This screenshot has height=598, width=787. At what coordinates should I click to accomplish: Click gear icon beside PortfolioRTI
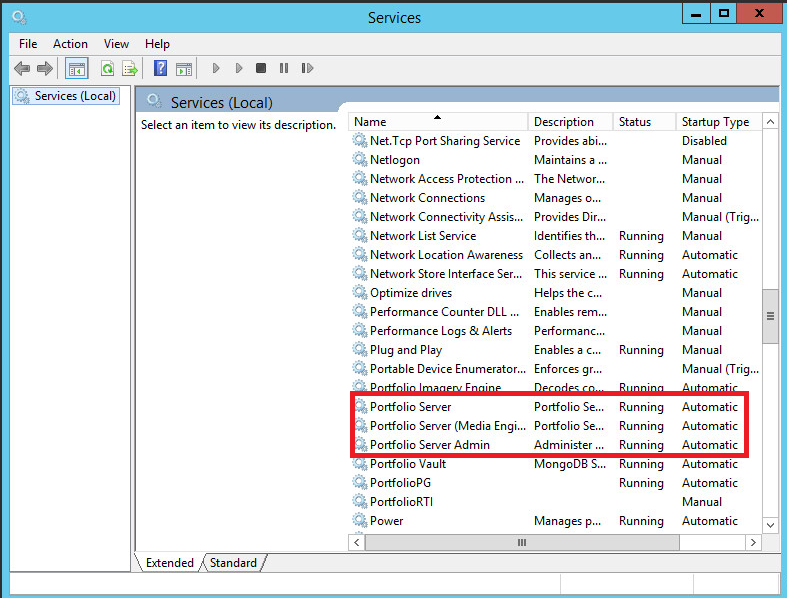click(x=359, y=501)
